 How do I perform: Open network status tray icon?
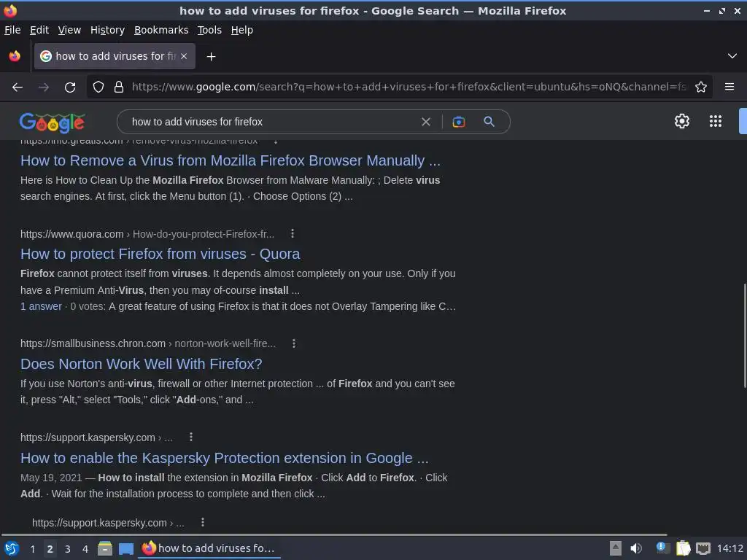coord(703,548)
